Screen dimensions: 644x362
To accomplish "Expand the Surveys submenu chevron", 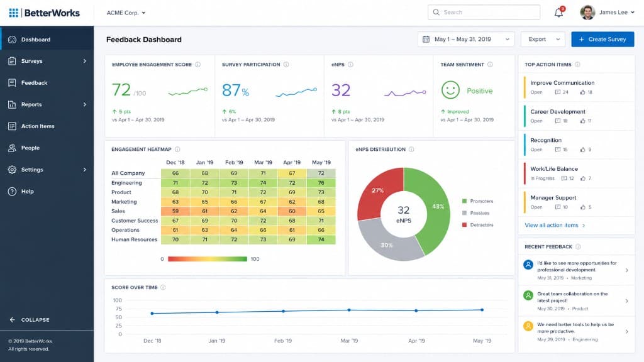I will pyautogui.click(x=85, y=61).
